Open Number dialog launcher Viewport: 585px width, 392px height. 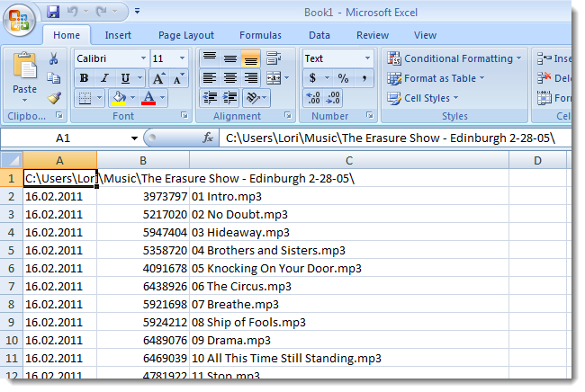[x=369, y=115]
